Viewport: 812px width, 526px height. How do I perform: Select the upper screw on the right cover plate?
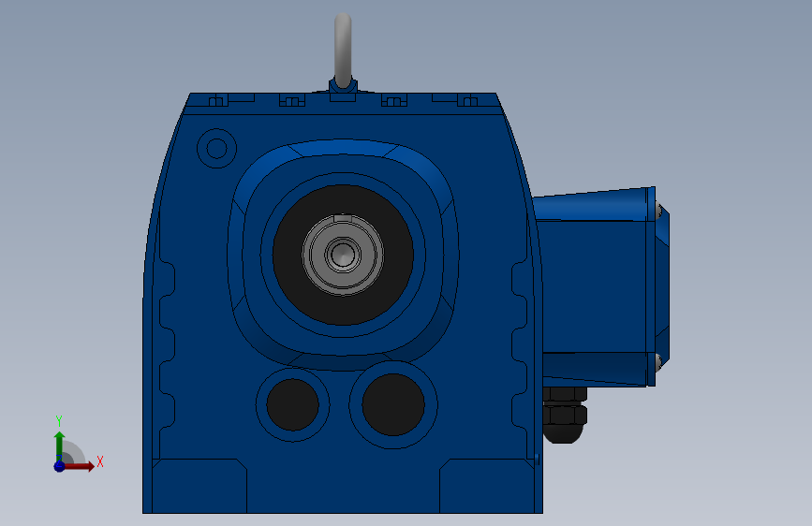(659, 211)
